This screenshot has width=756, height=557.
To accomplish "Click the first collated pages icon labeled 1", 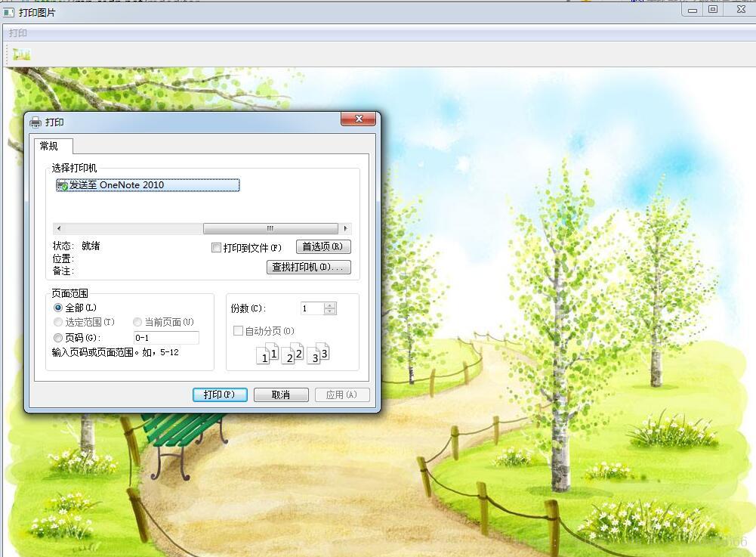I will point(266,353).
